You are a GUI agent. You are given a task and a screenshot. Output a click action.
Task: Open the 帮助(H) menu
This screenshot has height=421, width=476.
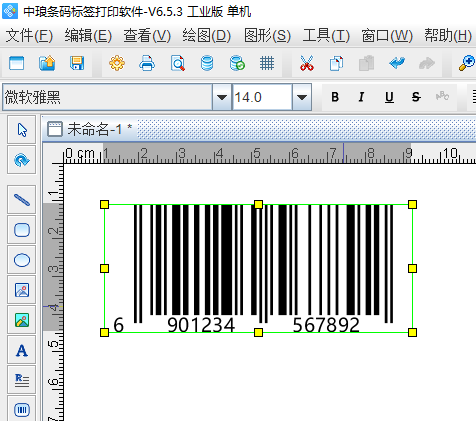448,36
